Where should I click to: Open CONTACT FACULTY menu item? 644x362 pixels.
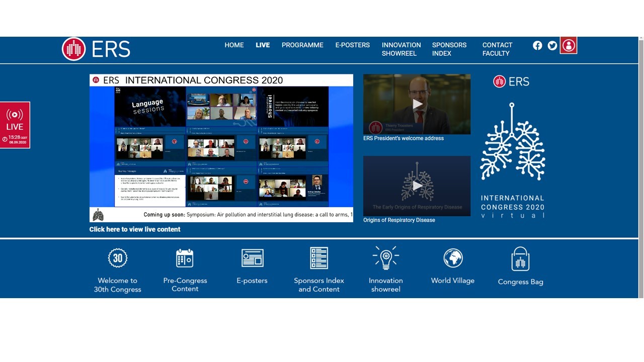[497, 49]
